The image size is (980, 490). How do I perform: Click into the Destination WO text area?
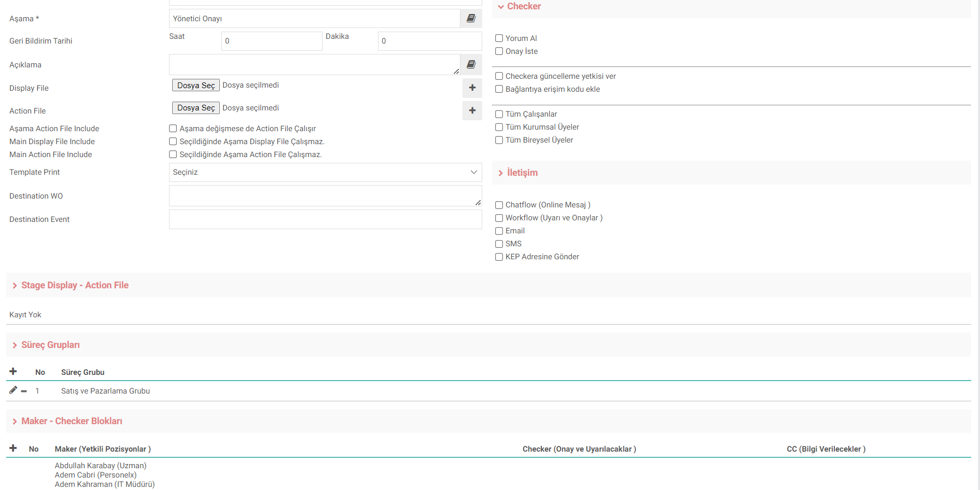[325, 196]
